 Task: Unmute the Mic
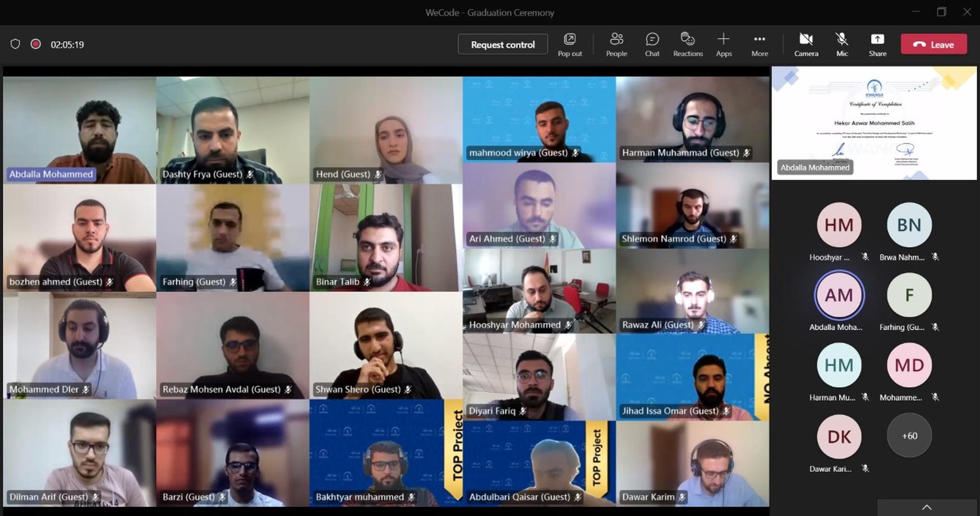point(842,44)
